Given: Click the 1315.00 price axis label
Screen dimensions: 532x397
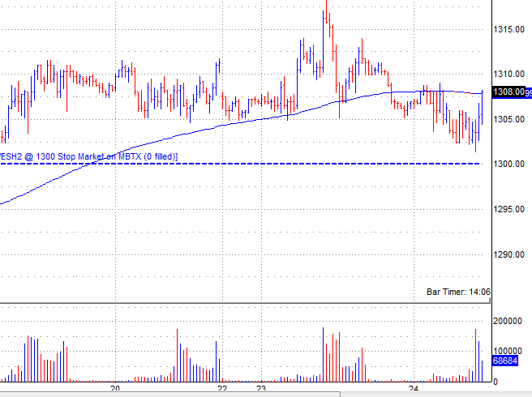Looking at the screenshot, I should [x=508, y=29].
